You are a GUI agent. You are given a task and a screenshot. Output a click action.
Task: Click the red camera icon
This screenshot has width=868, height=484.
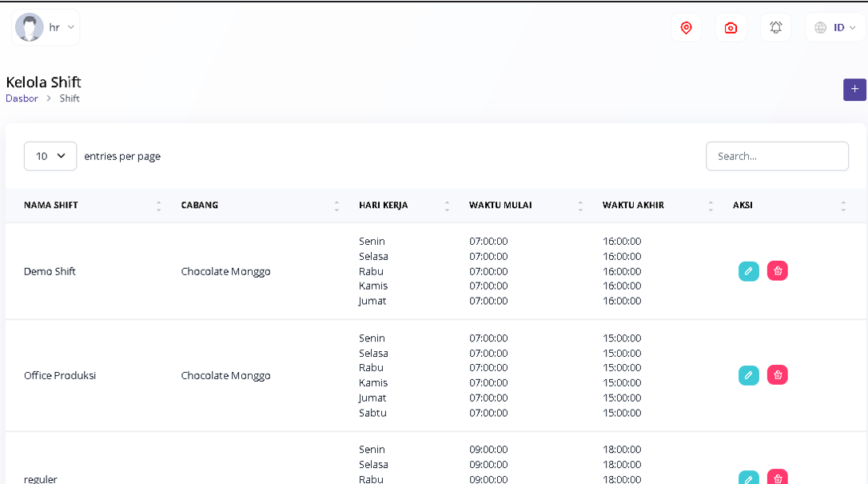[x=731, y=28]
